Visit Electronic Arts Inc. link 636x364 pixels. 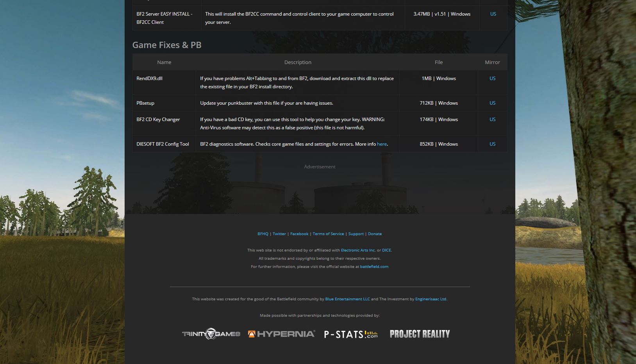pyautogui.click(x=358, y=250)
